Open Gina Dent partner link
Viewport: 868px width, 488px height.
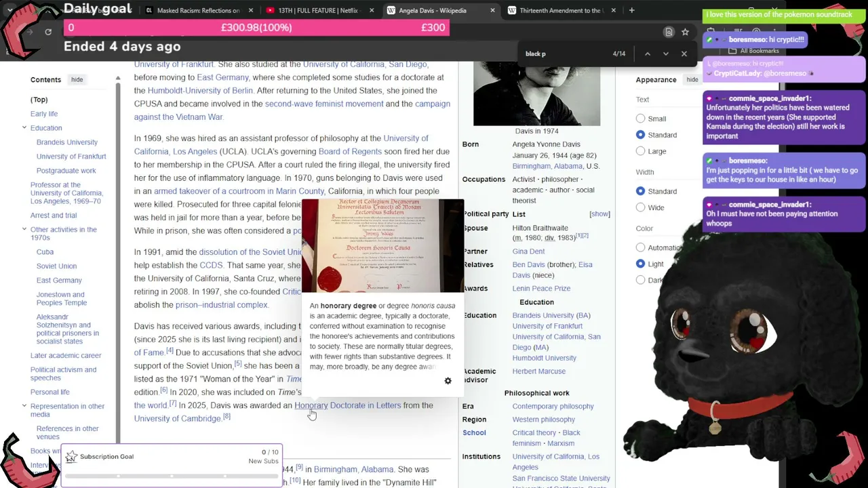click(x=528, y=251)
